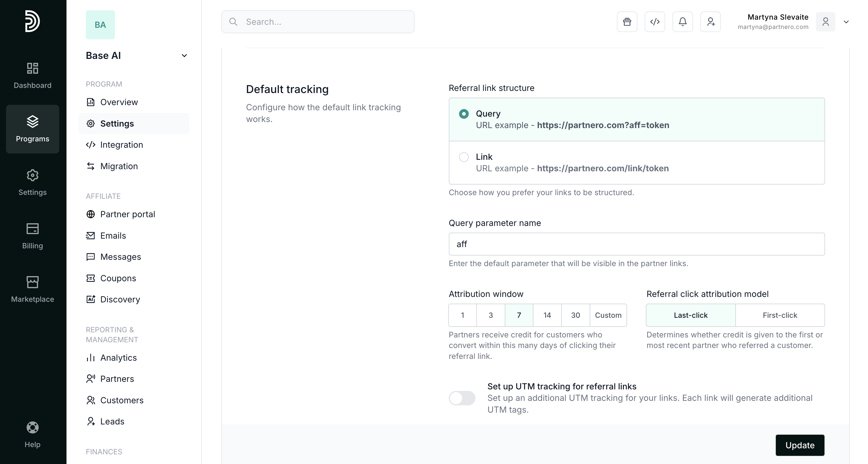Screen dimensions: 868x464
Task: Open the user account dropdown chevron
Action: [846, 22]
